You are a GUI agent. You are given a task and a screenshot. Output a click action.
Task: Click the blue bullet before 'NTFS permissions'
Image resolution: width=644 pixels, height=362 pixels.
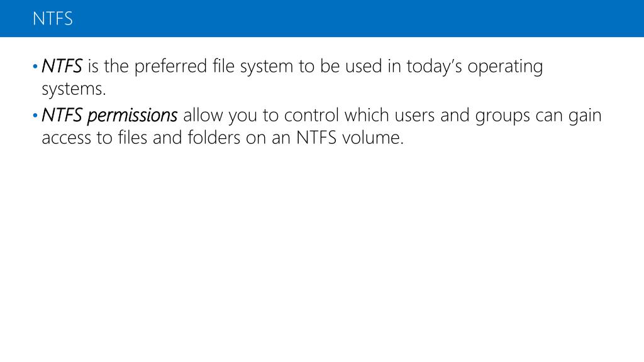coord(35,116)
